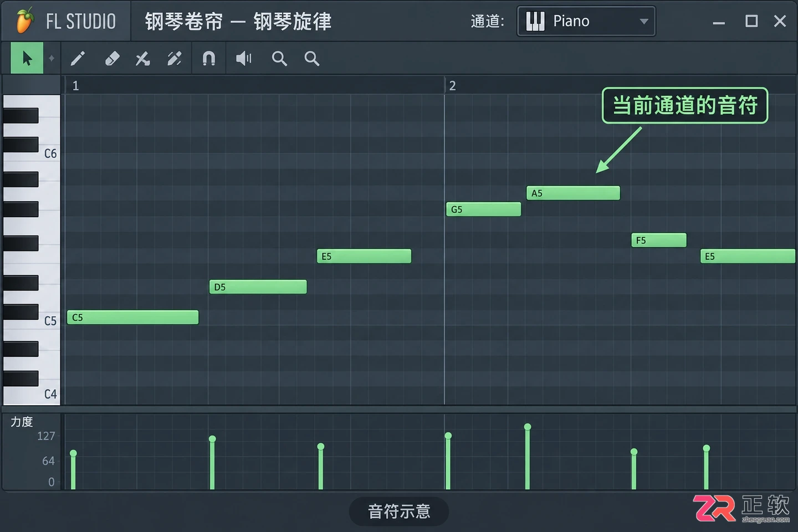
Task: Click the 力度 velocity lane label
Action: click(22, 422)
